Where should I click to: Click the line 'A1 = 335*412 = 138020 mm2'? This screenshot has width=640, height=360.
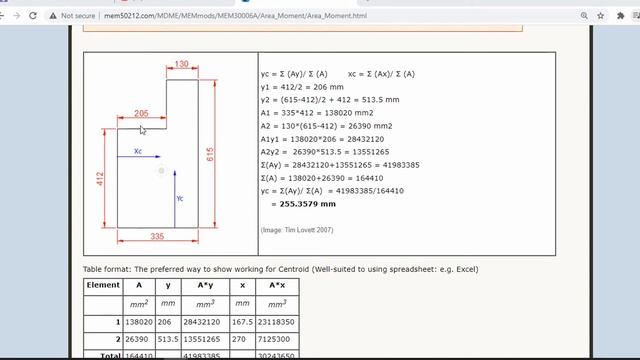click(317, 113)
